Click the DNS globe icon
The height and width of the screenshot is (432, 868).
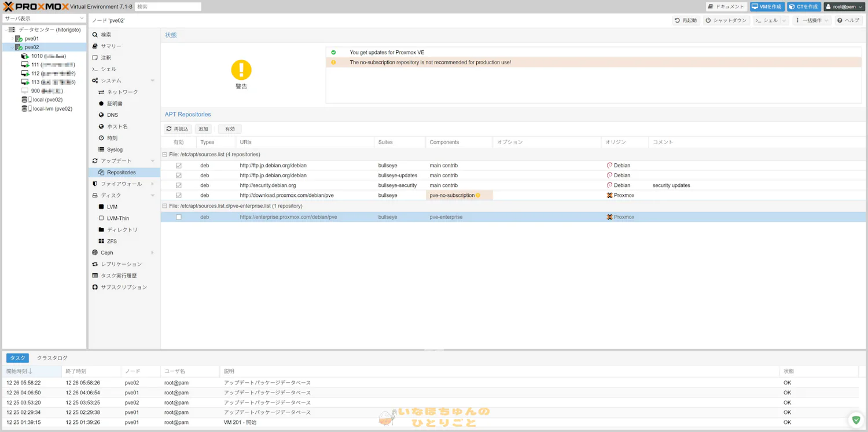tap(101, 115)
